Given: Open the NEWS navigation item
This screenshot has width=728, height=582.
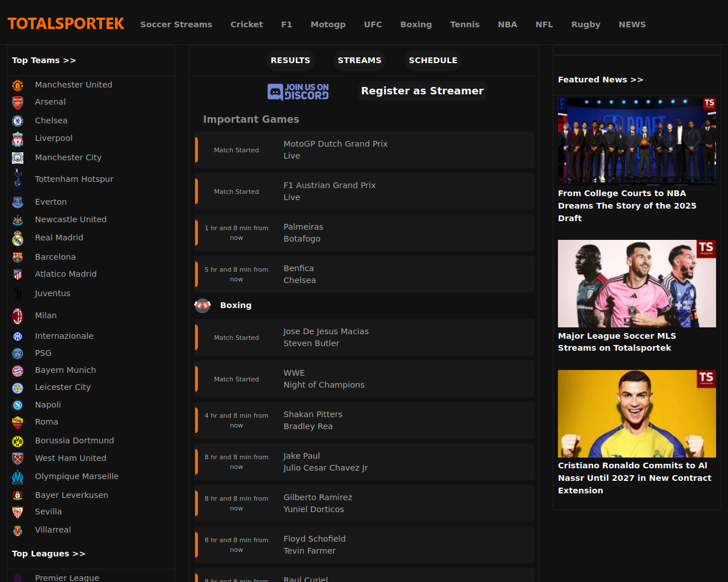Looking at the screenshot, I should click(632, 24).
